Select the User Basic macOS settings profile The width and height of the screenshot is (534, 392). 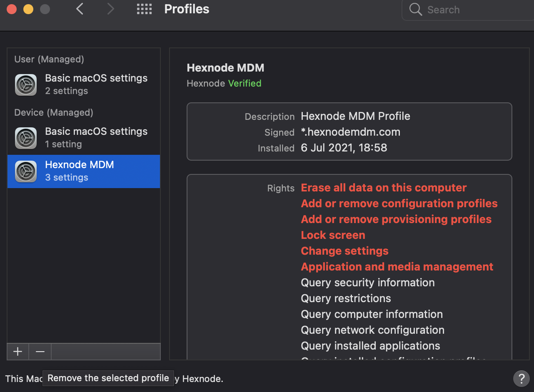coord(84,84)
